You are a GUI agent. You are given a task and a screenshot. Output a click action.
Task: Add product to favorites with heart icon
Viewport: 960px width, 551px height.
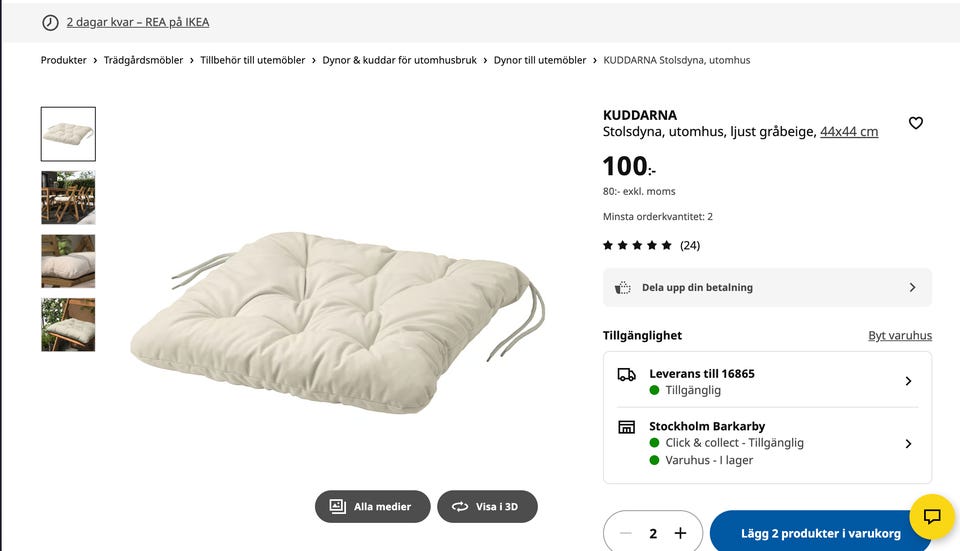click(915, 123)
